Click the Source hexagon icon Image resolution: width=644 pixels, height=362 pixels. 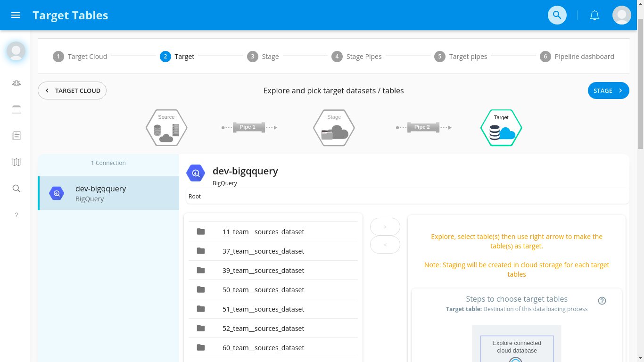(x=166, y=128)
